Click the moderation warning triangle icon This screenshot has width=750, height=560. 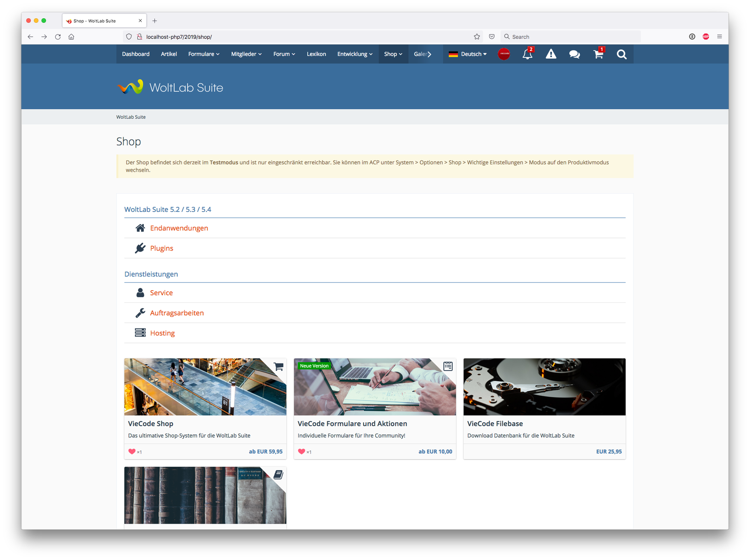pos(551,54)
